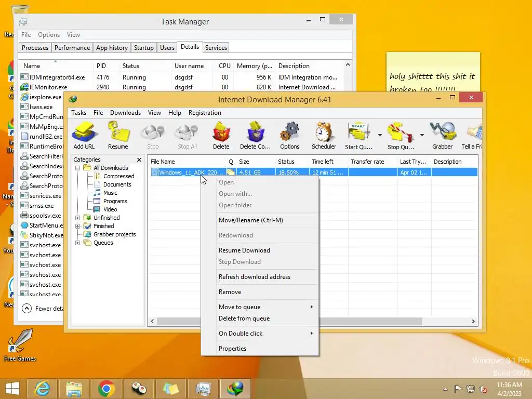Click the Tell a Friend toolbar icon
This screenshot has height=399, width=532.
click(472, 136)
